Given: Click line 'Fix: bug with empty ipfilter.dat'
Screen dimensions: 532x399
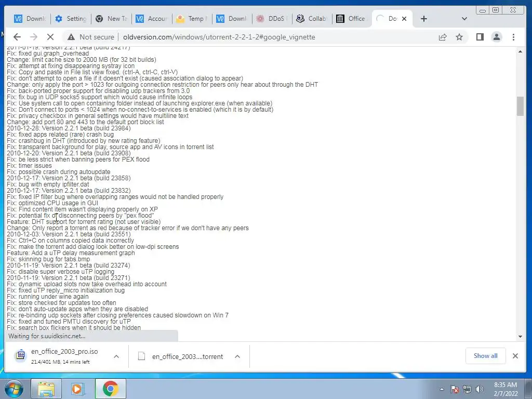Looking at the screenshot, I should (48, 184).
